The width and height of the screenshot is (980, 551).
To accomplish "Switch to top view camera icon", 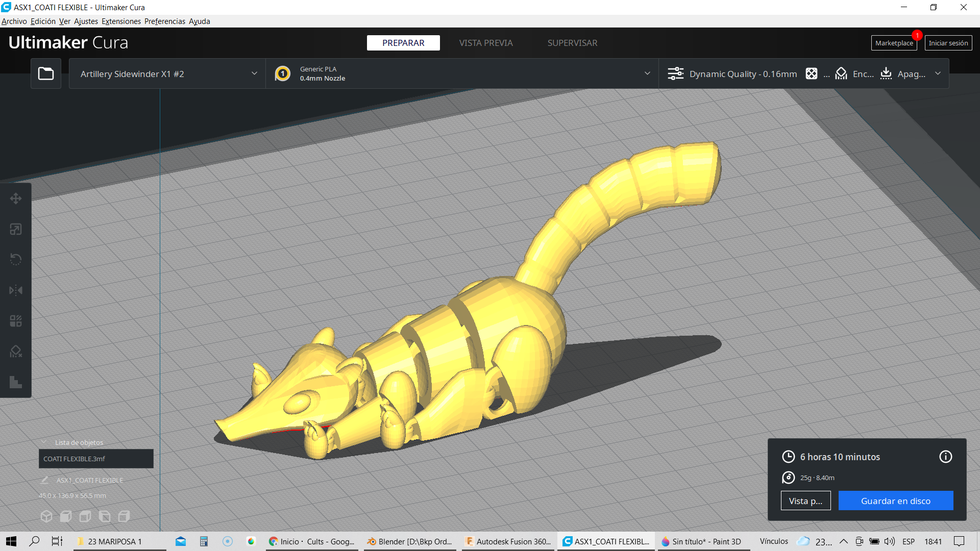I will point(85,516).
